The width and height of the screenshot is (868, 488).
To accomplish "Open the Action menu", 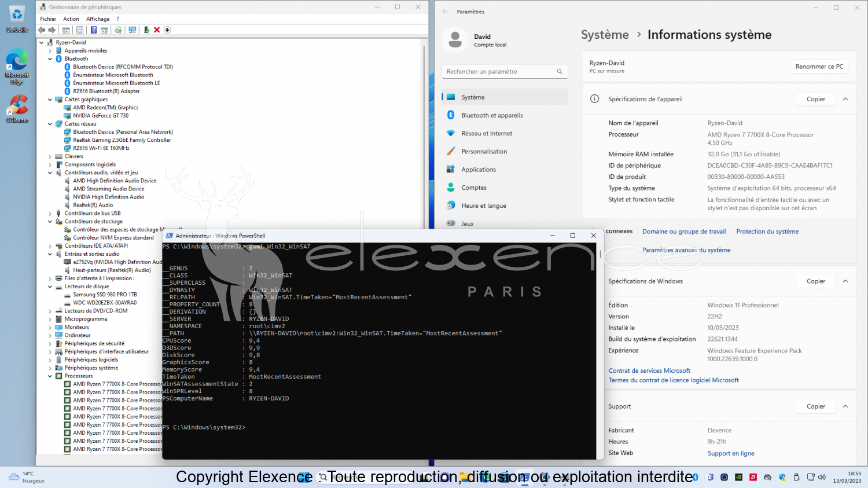I will click(71, 19).
